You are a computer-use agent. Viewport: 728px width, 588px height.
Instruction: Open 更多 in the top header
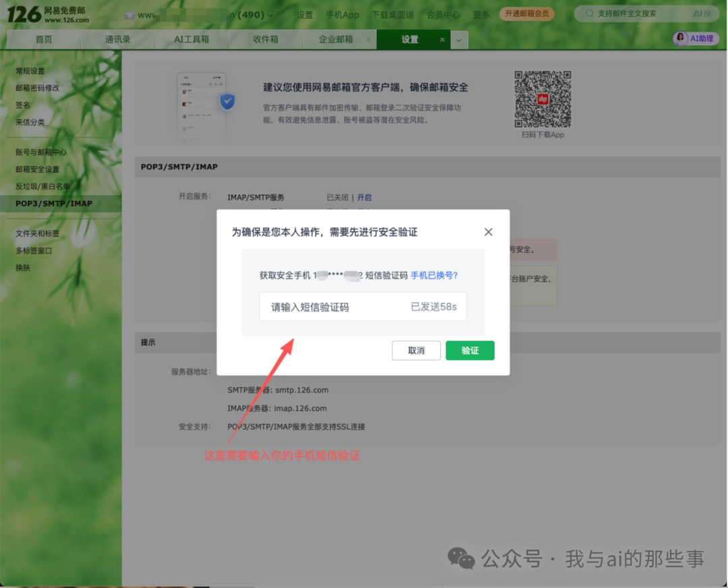click(x=481, y=15)
